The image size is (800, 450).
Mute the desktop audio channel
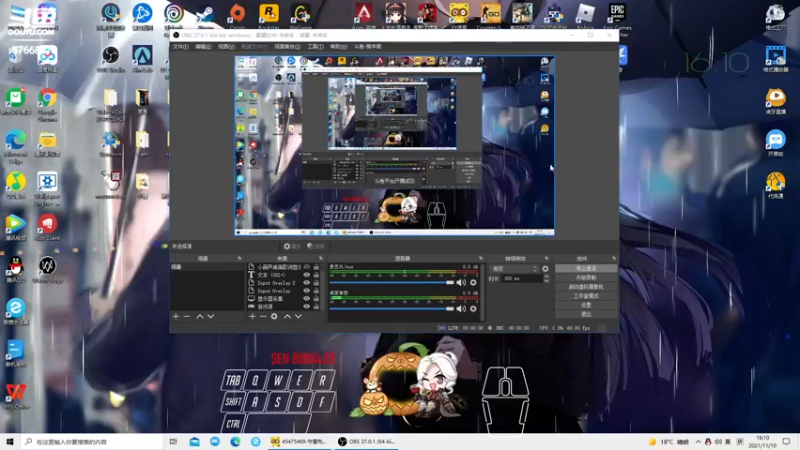tap(461, 309)
